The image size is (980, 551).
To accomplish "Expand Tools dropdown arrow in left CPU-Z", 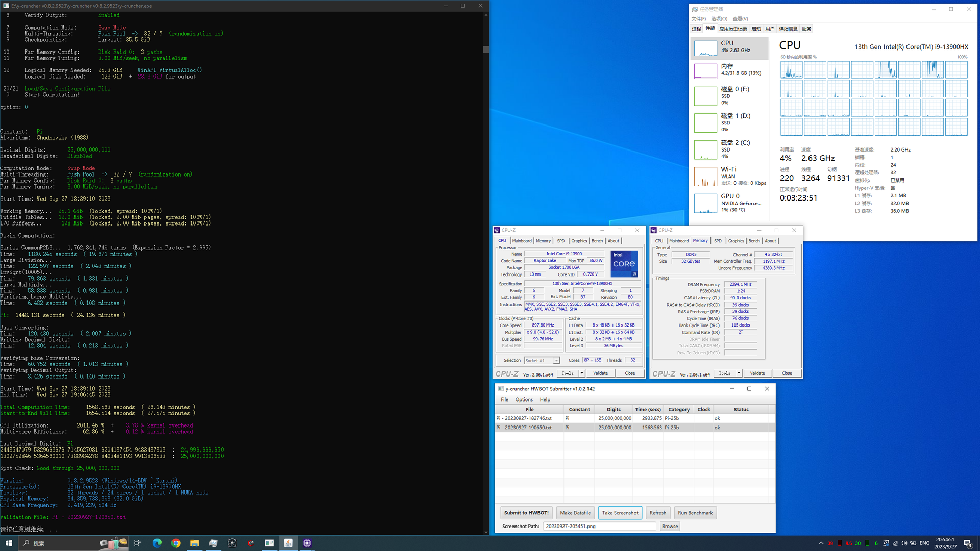I will (581, 373).
